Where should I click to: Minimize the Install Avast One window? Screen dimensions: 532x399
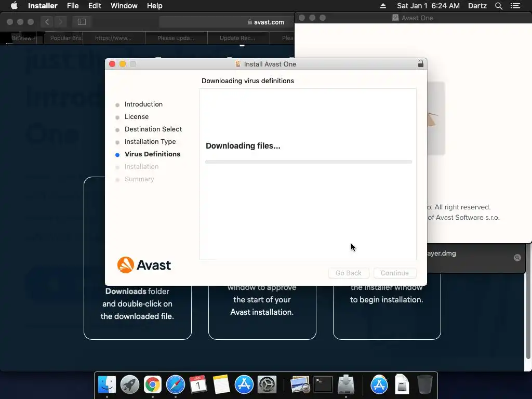(x=123, y=64)
